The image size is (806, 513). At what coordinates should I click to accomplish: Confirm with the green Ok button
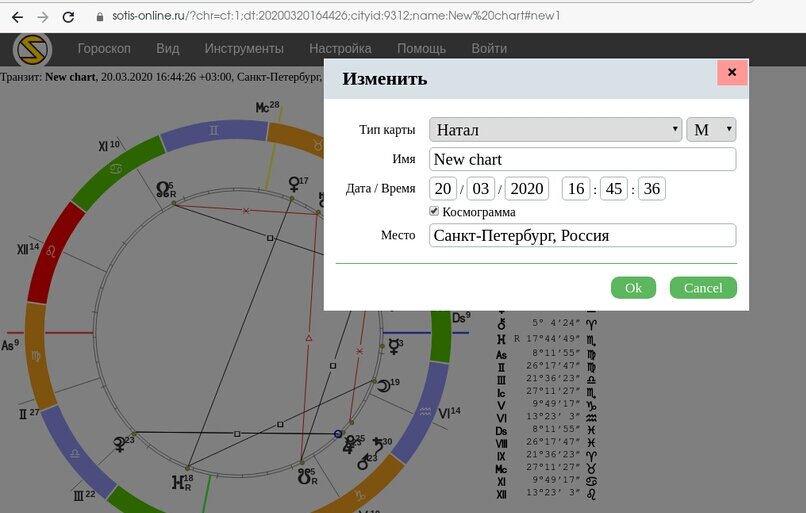point(633,288)
